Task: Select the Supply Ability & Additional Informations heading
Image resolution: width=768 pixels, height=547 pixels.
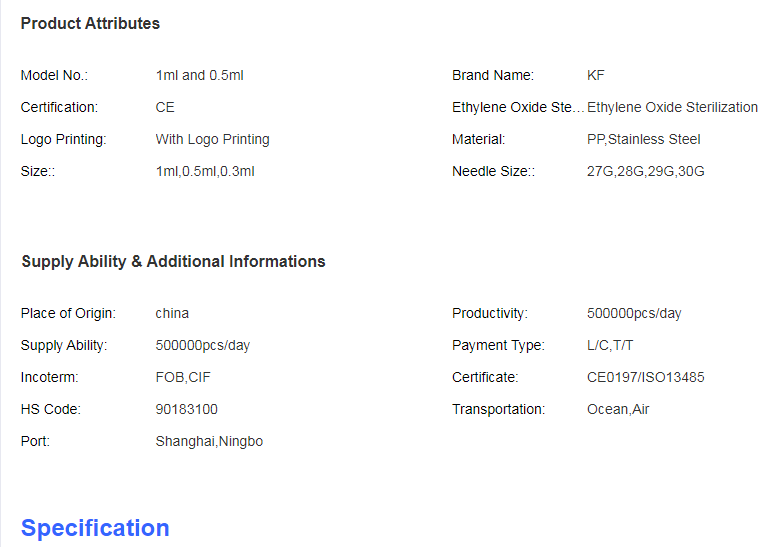Action: 173,262
